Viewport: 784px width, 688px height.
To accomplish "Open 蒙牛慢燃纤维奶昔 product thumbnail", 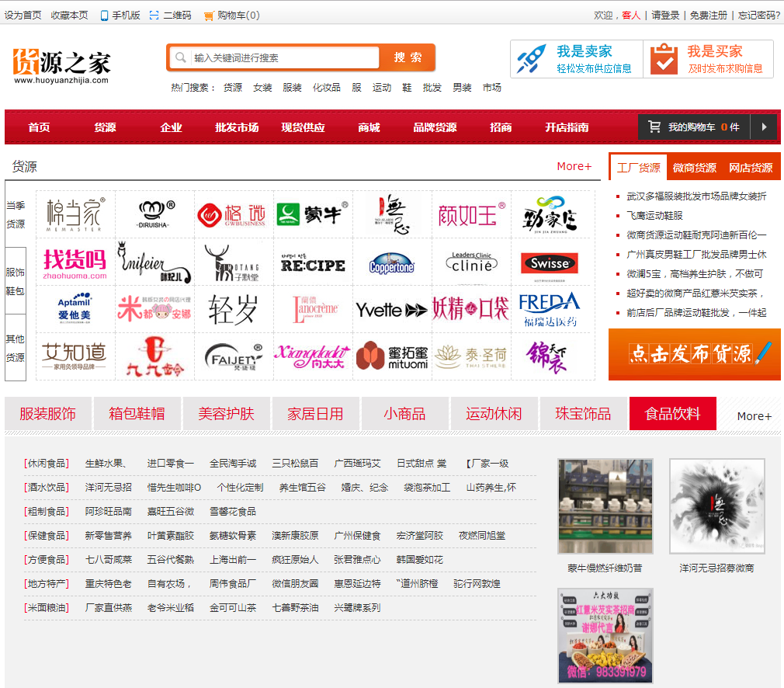I will coord(605,506).
